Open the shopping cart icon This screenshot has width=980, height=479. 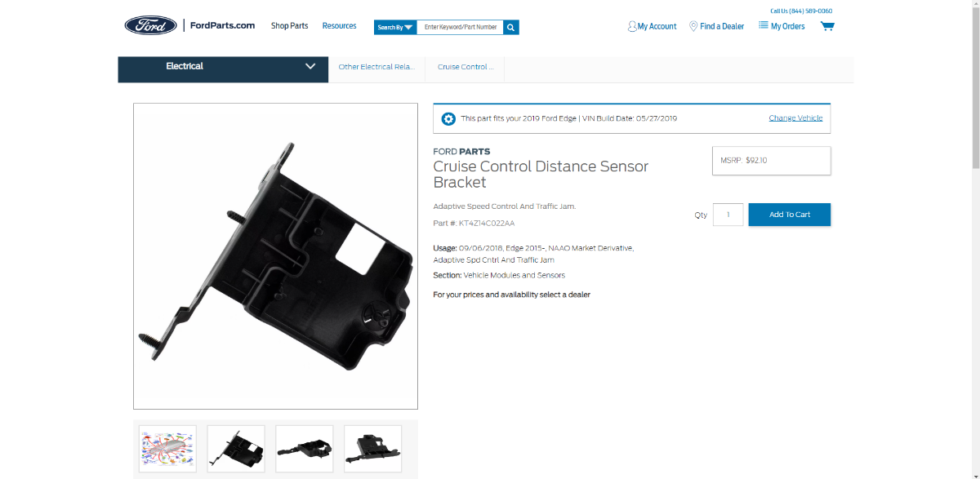tap(827, 26)
